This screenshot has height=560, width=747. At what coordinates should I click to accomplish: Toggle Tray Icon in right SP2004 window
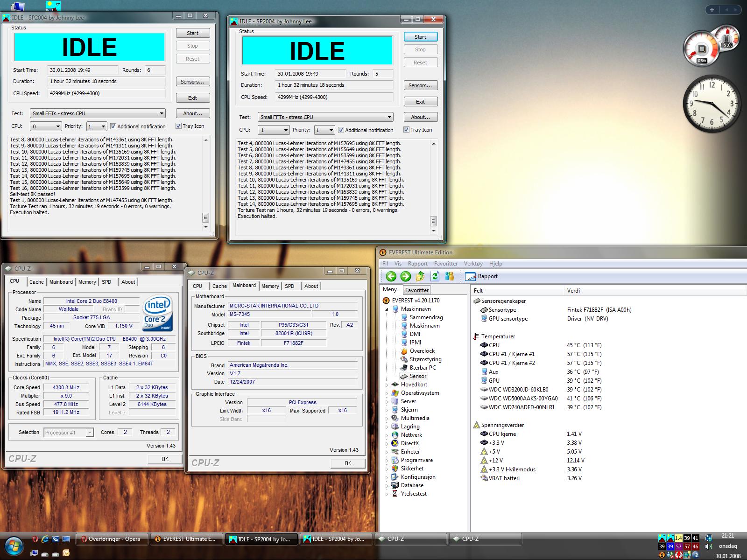pos(417,130)
